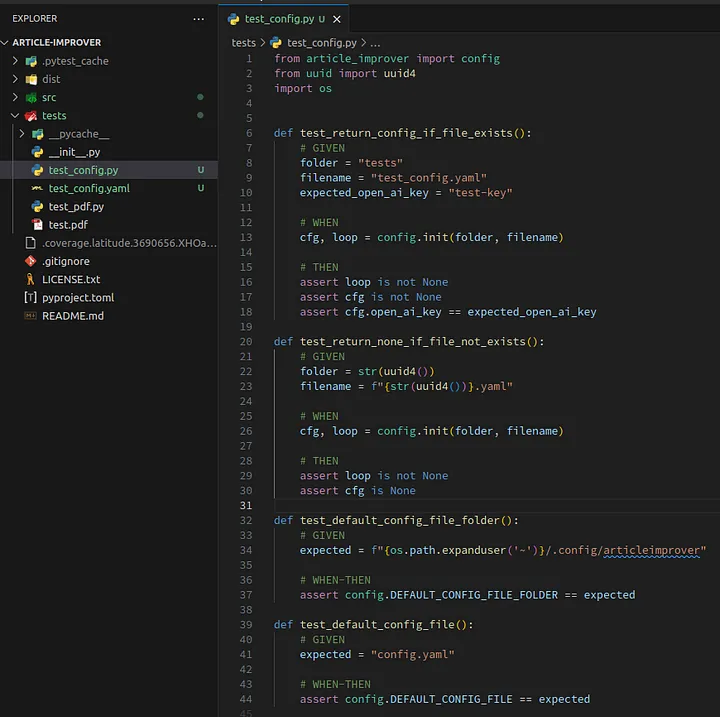This screenshot has width=720, height=717.
Task: Expand the src folder chevron
Action: point(15,97)
